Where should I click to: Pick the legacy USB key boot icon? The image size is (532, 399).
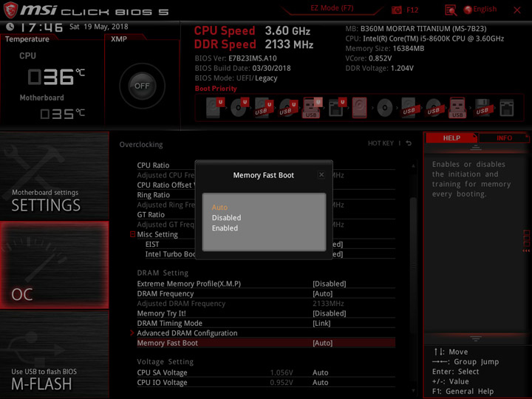pos(457,108)
